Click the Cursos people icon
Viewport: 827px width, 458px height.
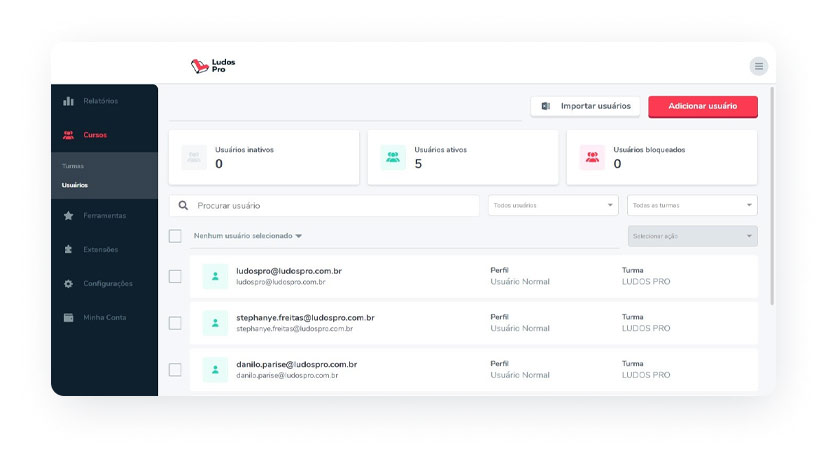pos(69,135)
